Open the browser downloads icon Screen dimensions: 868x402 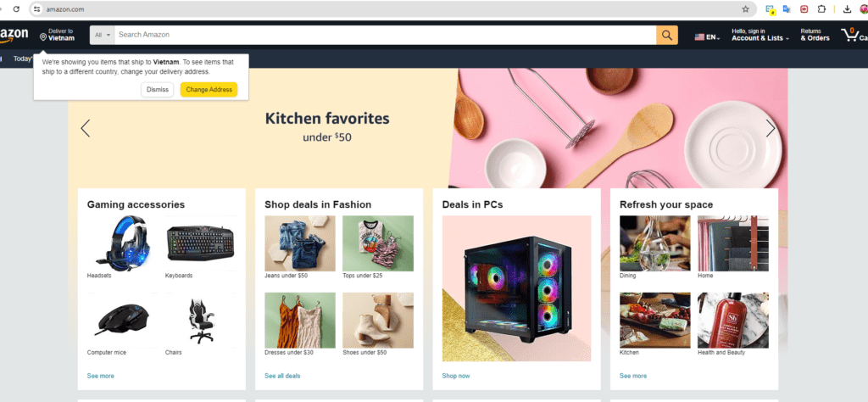point(847,8)
